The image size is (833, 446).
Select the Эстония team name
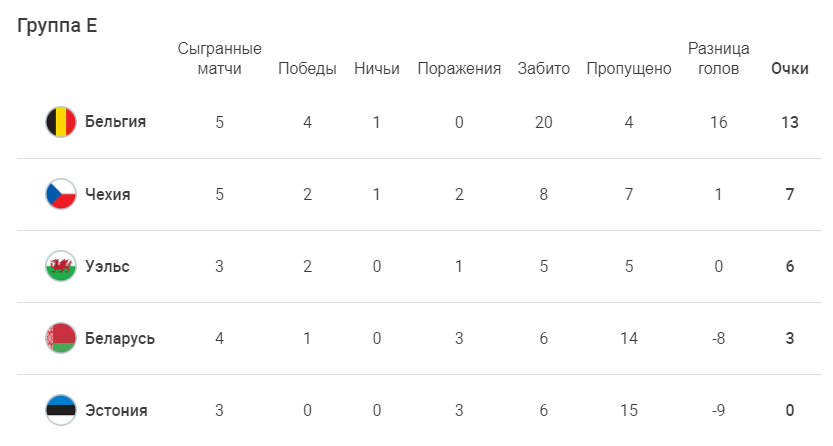point(116,410)
